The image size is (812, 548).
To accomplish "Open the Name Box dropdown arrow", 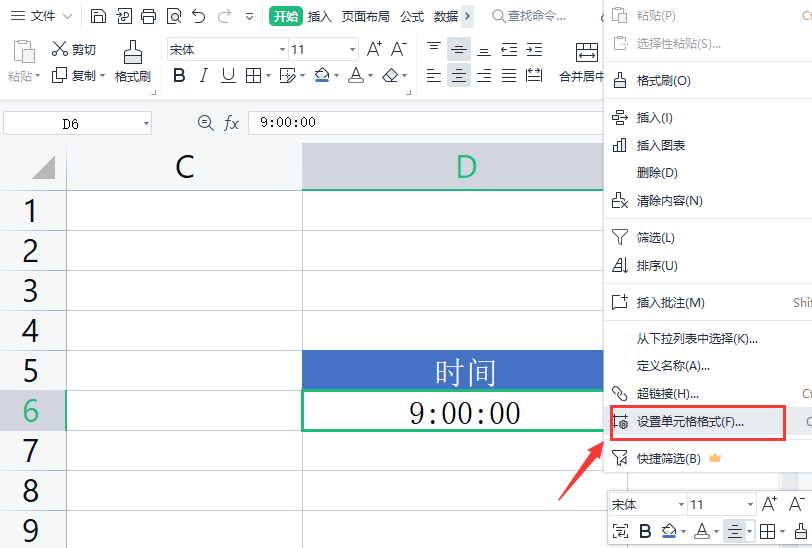I will 146,123.
